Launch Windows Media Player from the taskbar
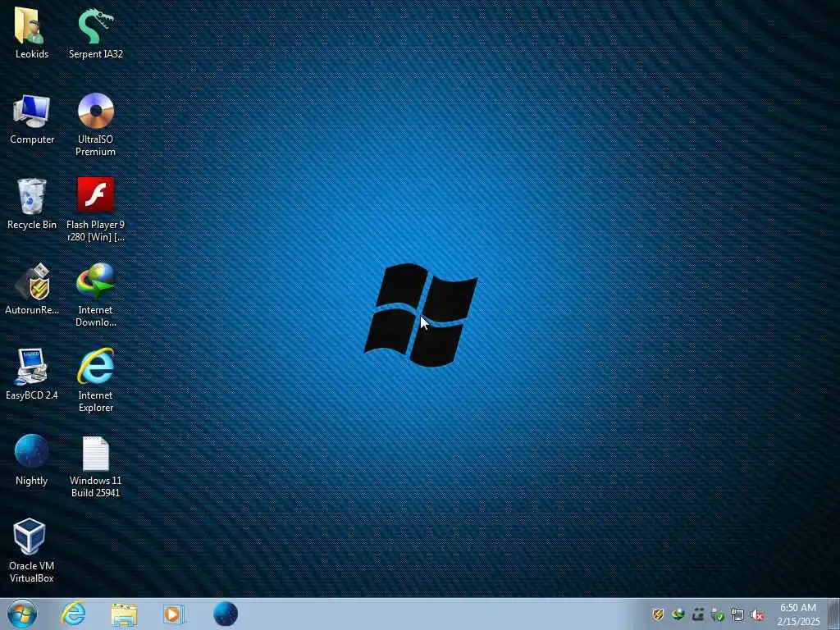 pos(174,614)
